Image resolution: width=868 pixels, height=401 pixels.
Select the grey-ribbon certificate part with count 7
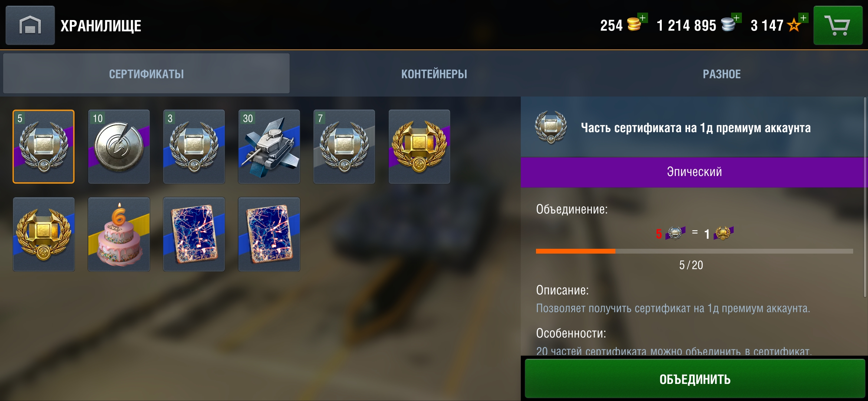coord(344,147)
